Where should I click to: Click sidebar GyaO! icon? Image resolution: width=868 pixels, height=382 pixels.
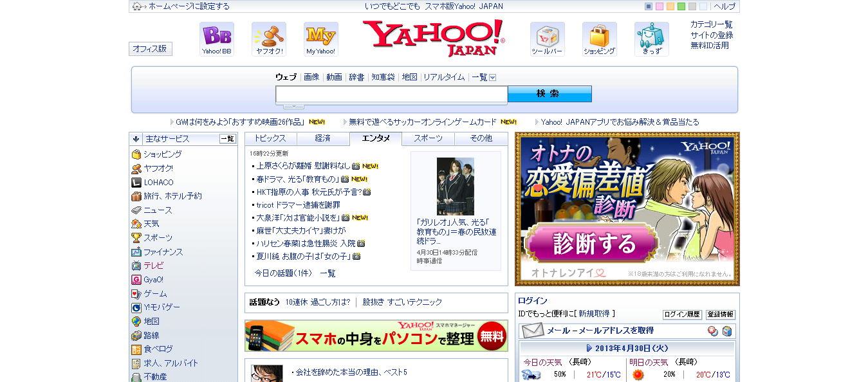coord(136,280)
